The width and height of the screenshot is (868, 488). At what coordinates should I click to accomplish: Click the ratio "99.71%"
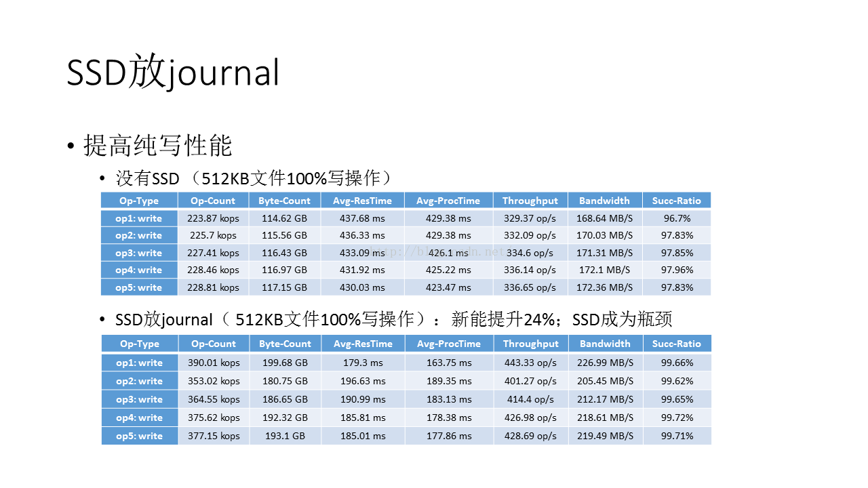[677, 436]
